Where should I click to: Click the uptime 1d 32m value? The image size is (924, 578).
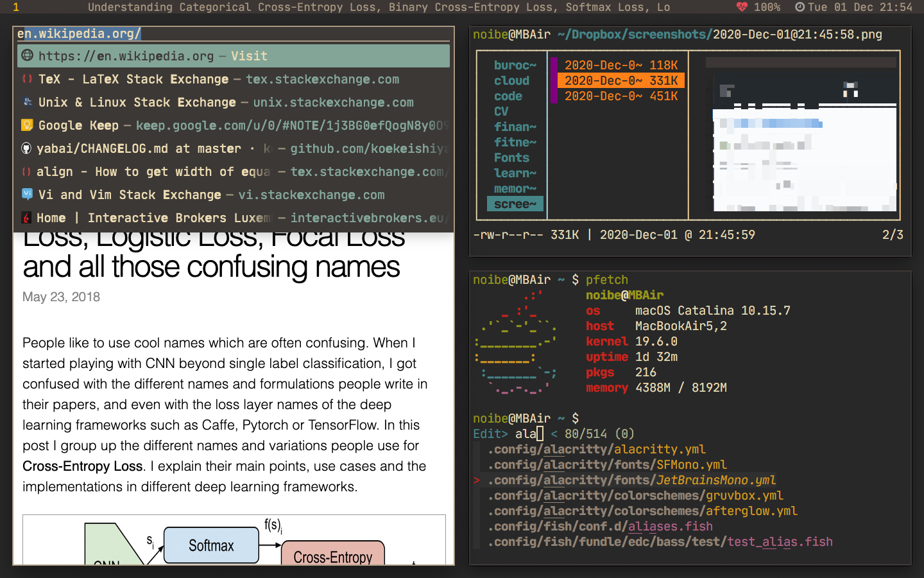(656, 356)
